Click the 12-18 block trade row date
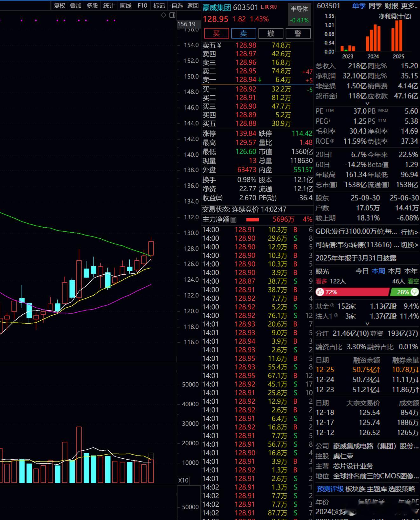 click(x=325, y=413)
